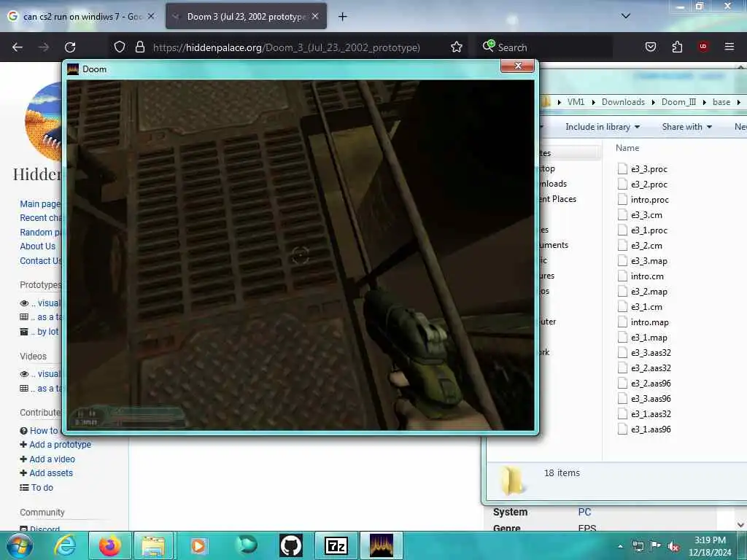Open the 'About Us' sidebar link
This screenshot has width=747, height=560.
(38, 246)
